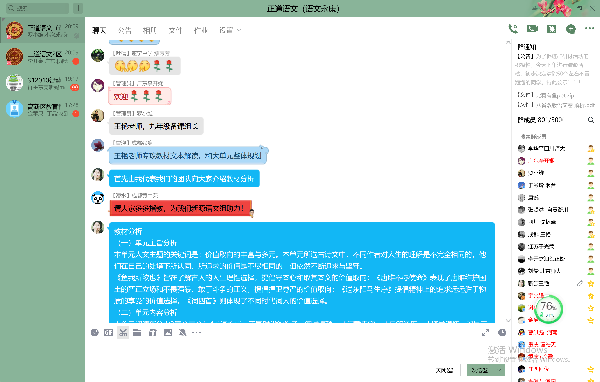600x382 pixels.
Task: Click the welcome roses message bubble
Action: point(140,96)
